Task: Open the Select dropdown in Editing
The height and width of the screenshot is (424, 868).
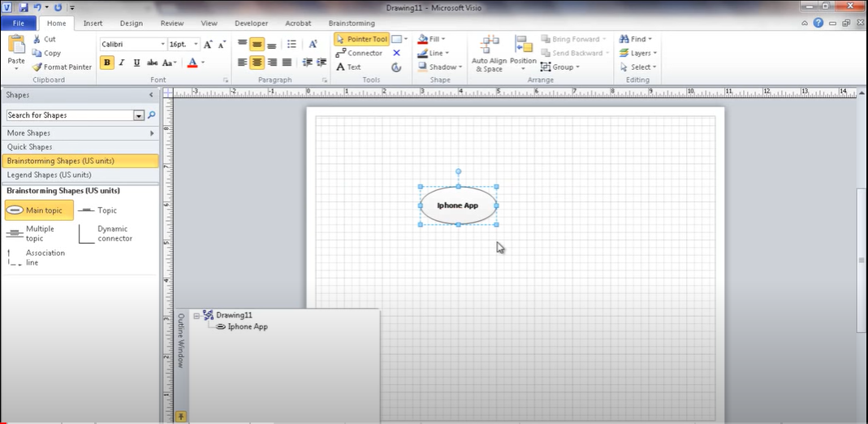Action: click(x=637, y=67)
